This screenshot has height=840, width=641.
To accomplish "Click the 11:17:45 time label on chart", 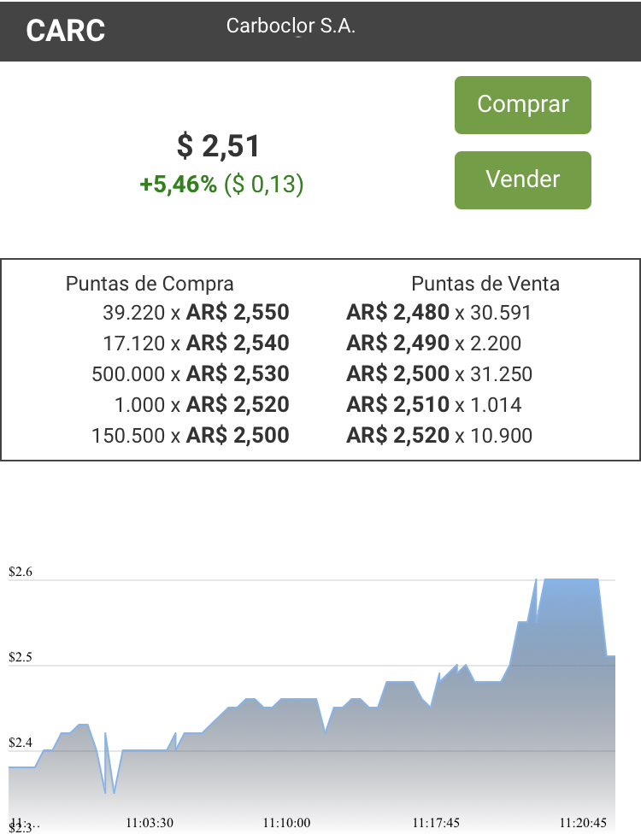I will point(436,823).
